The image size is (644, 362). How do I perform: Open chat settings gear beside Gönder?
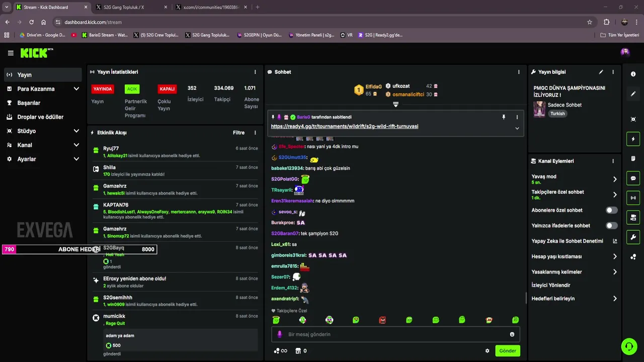(487, 351)
